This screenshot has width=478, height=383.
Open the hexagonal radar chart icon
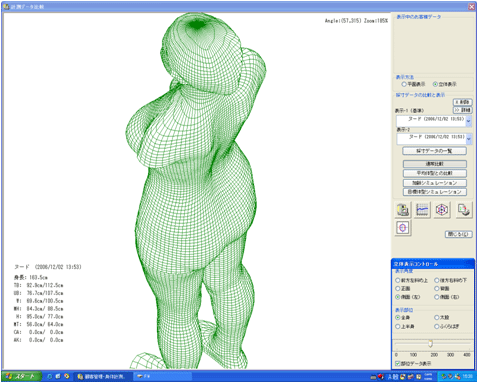point(442,210)
